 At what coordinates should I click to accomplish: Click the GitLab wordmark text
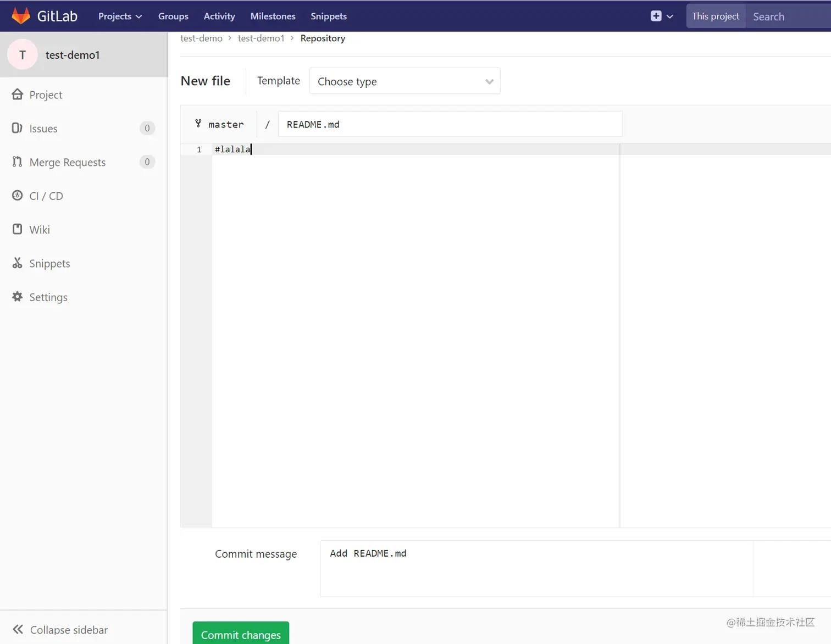(57, 16)
